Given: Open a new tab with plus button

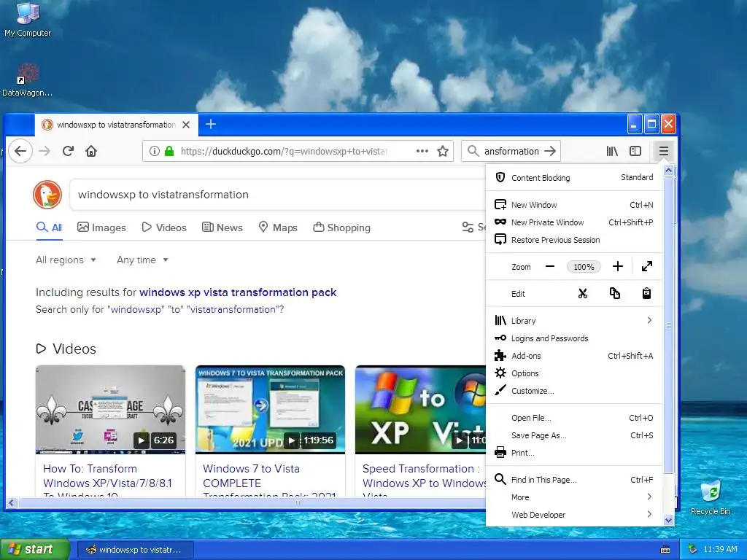Looking at the screenshot, I should (x=211, y=124).
